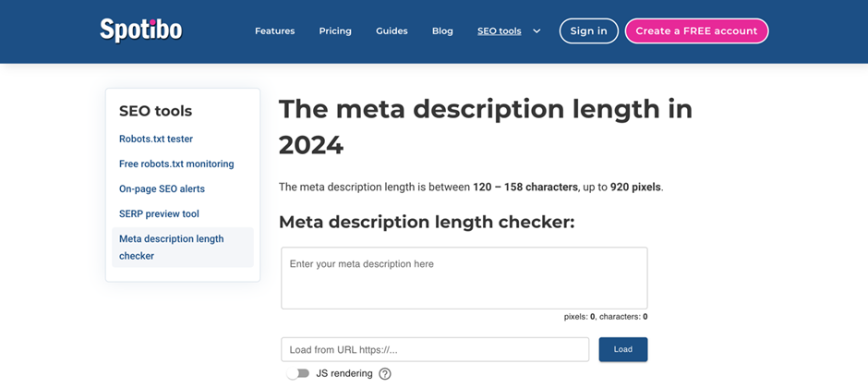Click the Sign in button
Image resolution: width=868 pixels, height=388 pixels.
tap(588, 31)
